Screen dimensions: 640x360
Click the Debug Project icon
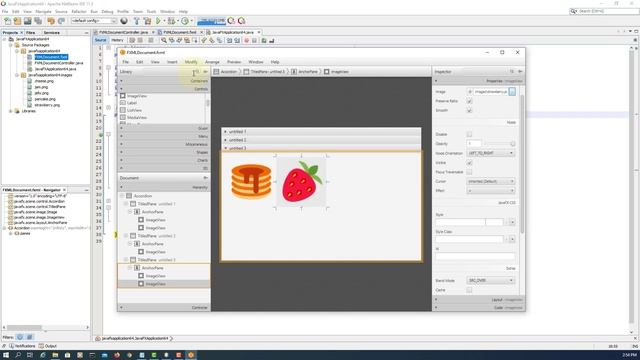[171, 21]
